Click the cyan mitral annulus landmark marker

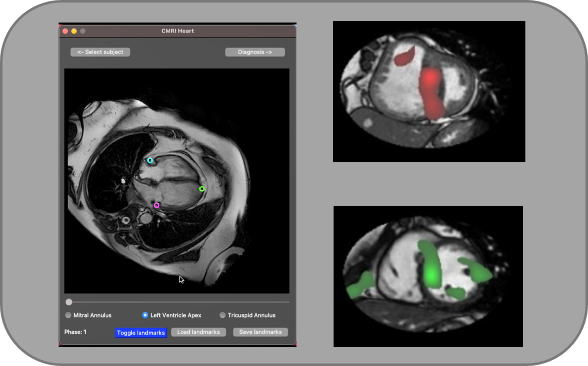click(150, 161)
